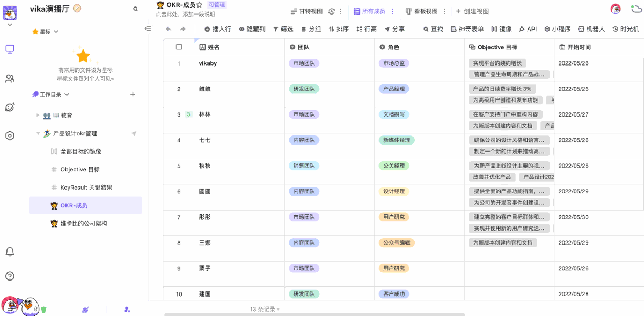Switch to the 看板视图 tab
This screenshot has width=644, height=316.
pos(421,11)
